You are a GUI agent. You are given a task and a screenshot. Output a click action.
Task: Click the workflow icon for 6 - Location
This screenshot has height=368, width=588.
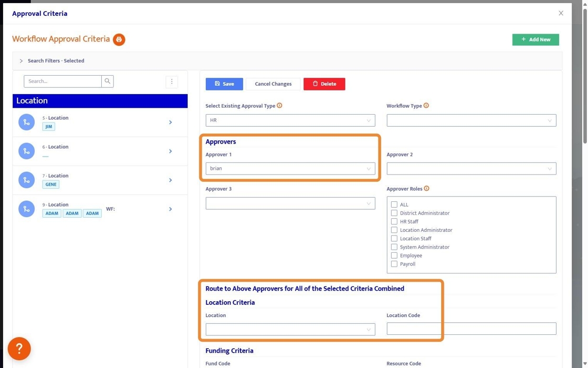pos(27,151)
